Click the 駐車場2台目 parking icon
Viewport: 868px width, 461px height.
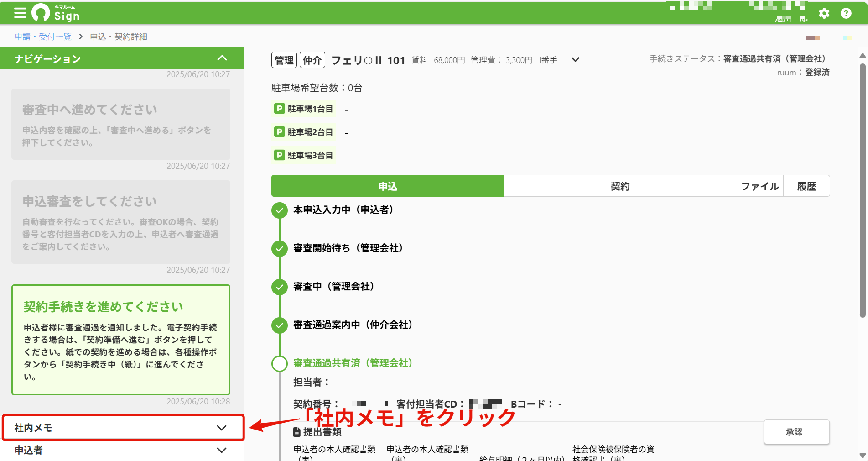279,132
